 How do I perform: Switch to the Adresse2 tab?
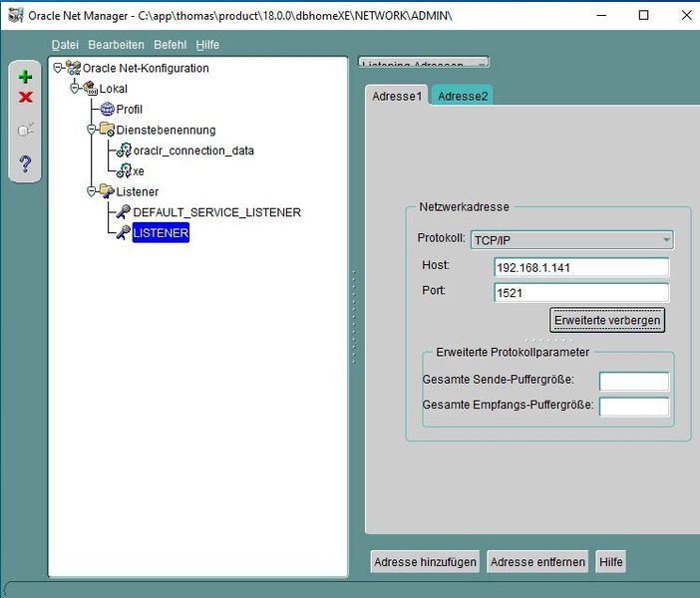[x=463, y=96]
